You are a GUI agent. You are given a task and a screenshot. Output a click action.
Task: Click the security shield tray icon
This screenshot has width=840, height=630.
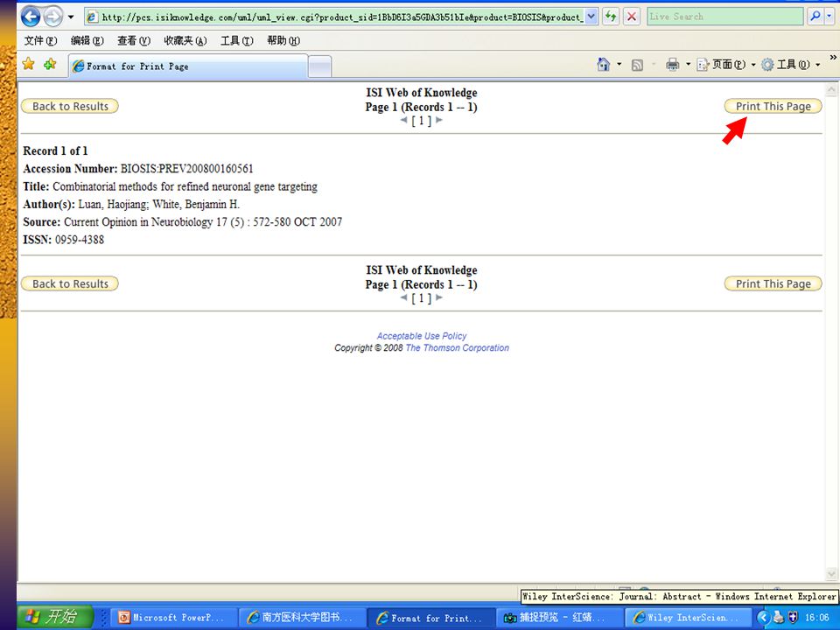pos(794,618)
